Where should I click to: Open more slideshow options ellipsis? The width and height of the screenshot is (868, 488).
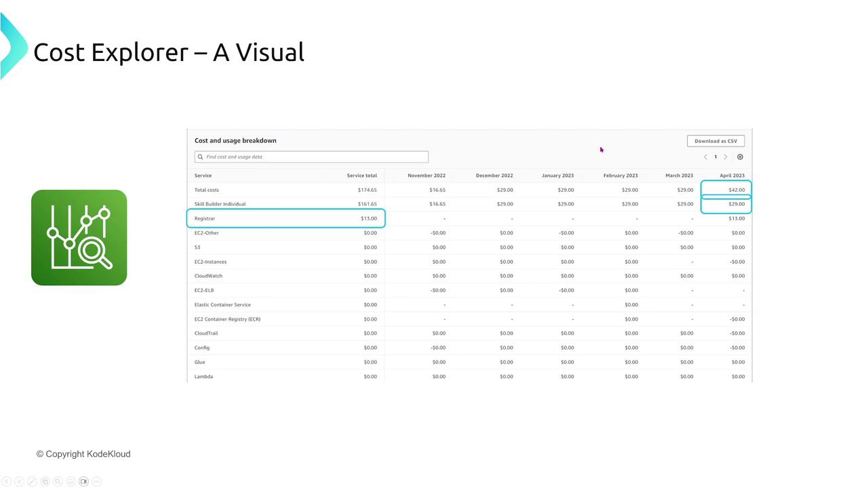pos(96,481)
